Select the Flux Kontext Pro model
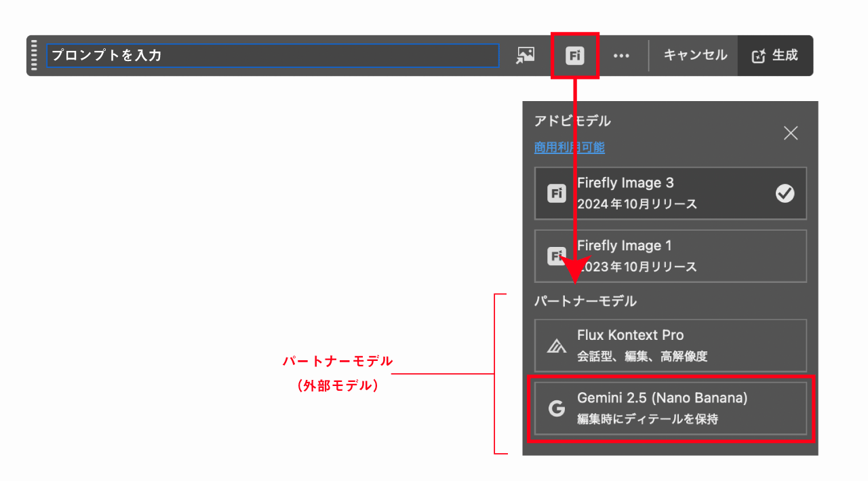868x481 pixels. (671, 345)
